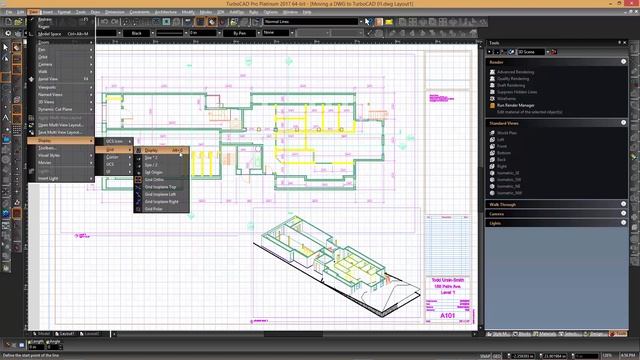Image resolution: width=640 pixels, height=360 pixels.
Task: Click the Select arrow tool in left toolbar
Action: coord(6,47)
